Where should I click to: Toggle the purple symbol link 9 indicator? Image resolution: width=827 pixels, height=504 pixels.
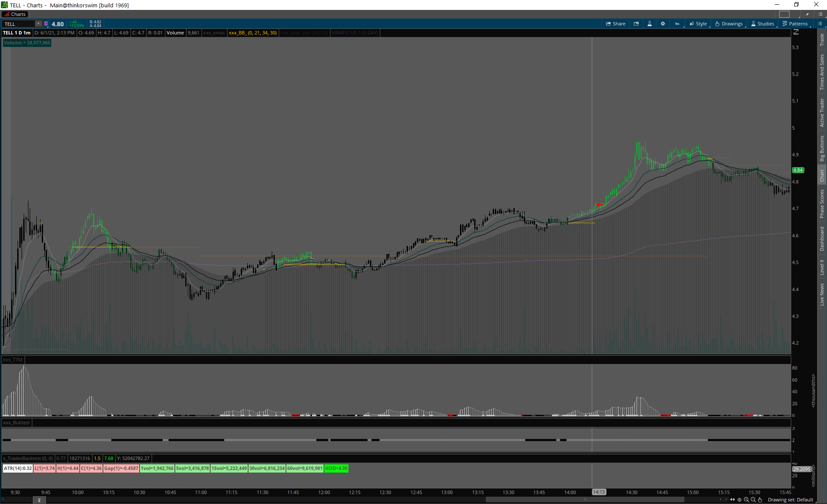(x=46, y=24)
